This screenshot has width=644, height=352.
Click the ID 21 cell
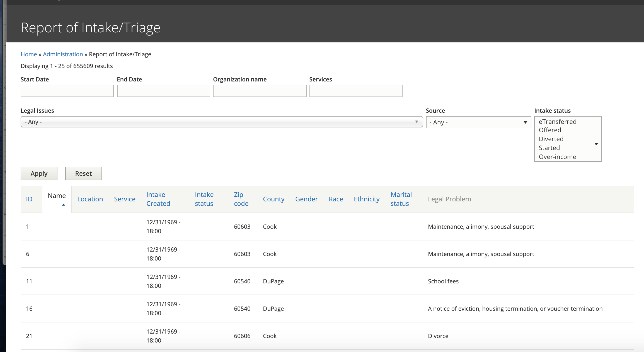(x=29, y=336)
